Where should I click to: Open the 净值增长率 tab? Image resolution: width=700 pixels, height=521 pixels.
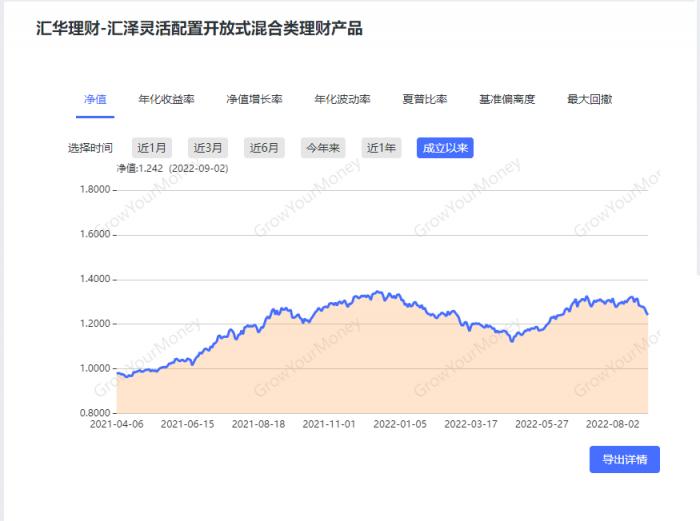254,99
